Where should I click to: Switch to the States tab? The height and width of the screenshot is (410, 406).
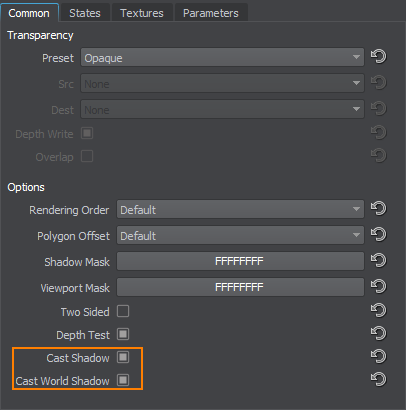coord(85,13)
